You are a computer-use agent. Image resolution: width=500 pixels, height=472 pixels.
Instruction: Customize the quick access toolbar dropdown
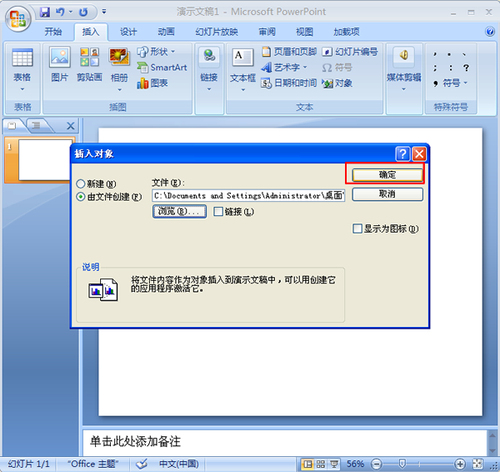(104, 12)
